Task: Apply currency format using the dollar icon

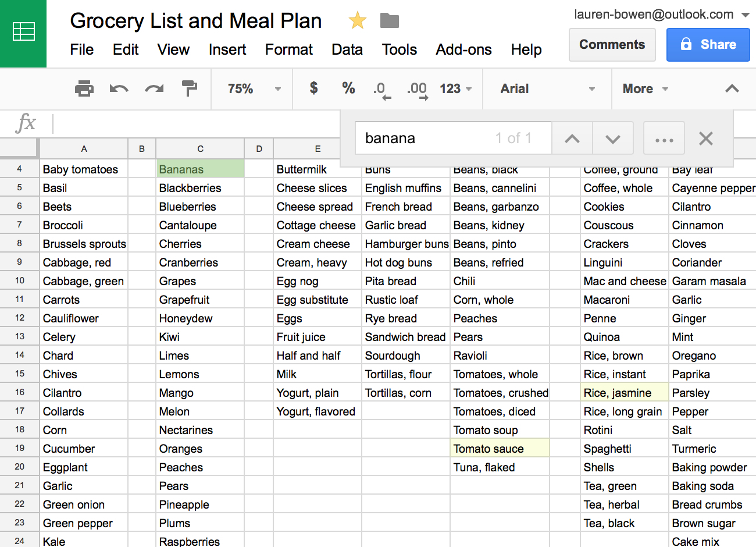Action: pos(313,88)
